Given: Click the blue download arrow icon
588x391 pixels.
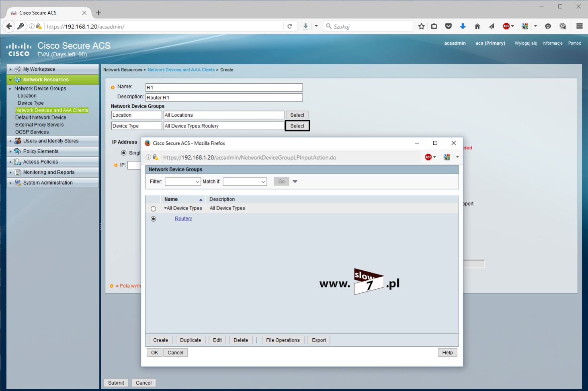Looking at the screenshot, I should tap(463, 27).
